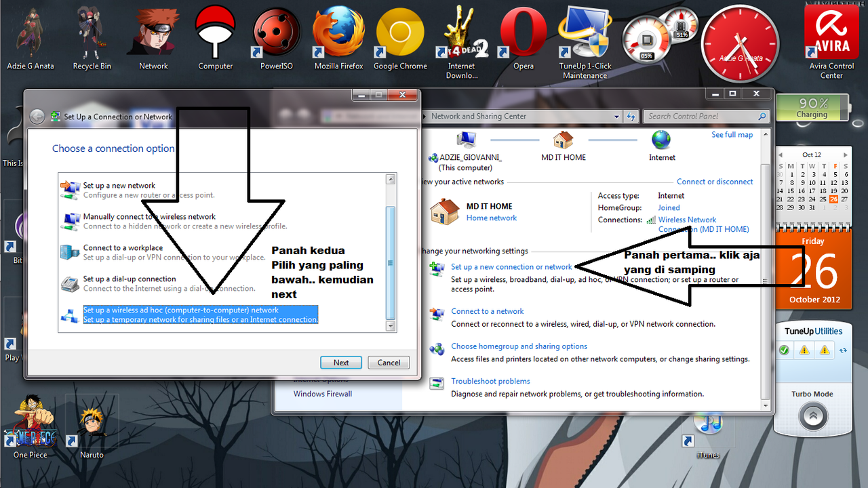The image size is (868, 488).
Task: Click Connect to a network link
Action: tap(488, 312)
